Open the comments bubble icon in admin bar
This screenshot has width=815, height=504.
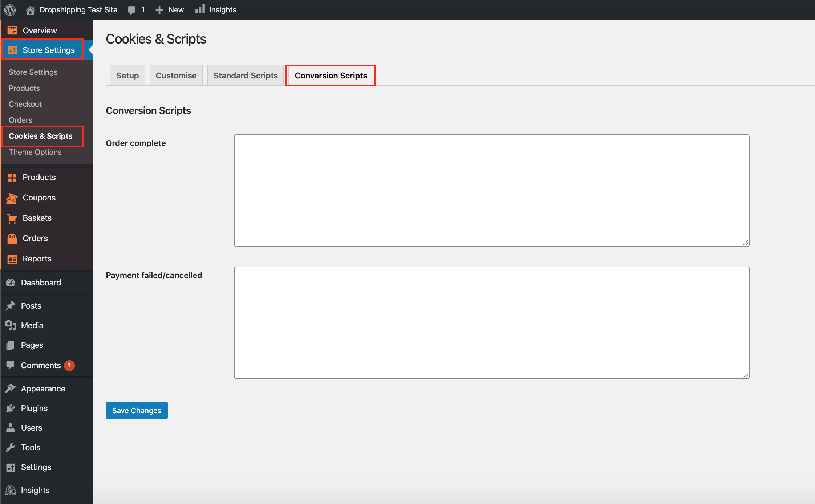131,10
